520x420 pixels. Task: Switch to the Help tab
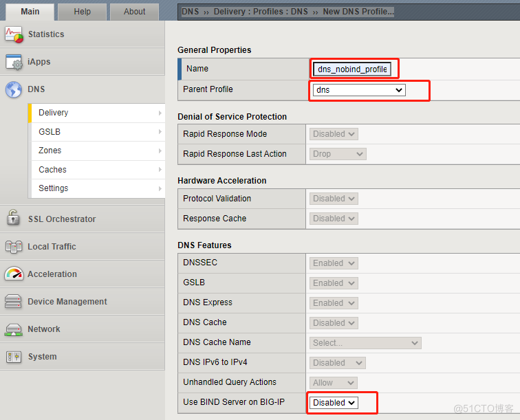click(x=82, y=12)
